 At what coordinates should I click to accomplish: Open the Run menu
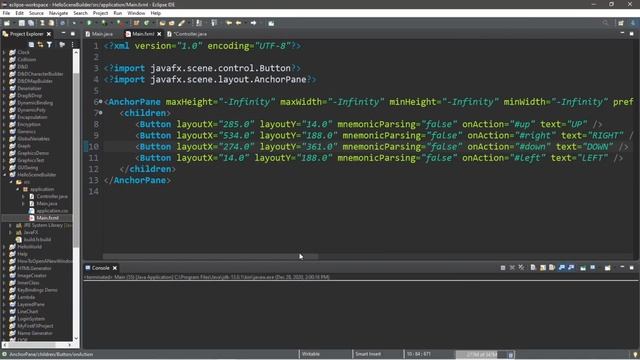(x=118, y=13)
